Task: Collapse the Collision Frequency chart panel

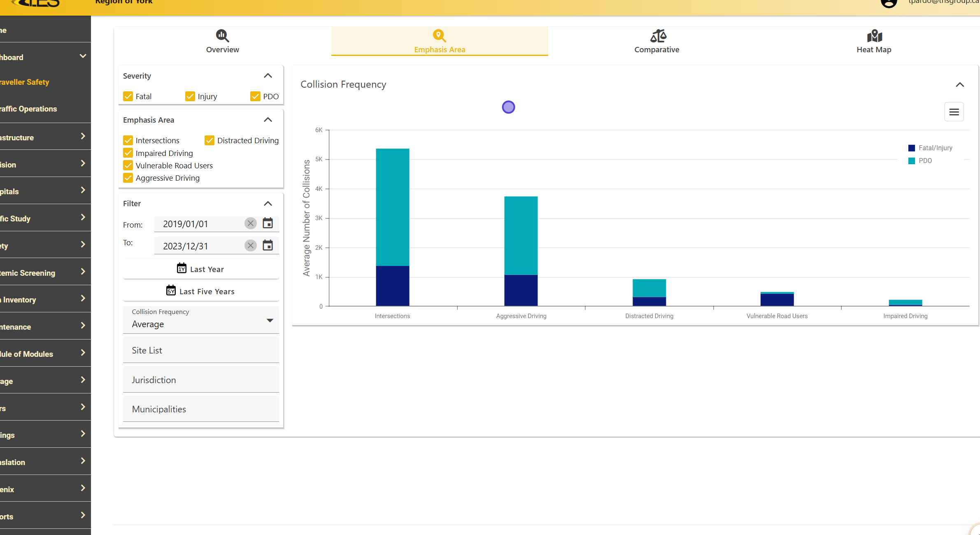Action: click(x=959, y=85)
